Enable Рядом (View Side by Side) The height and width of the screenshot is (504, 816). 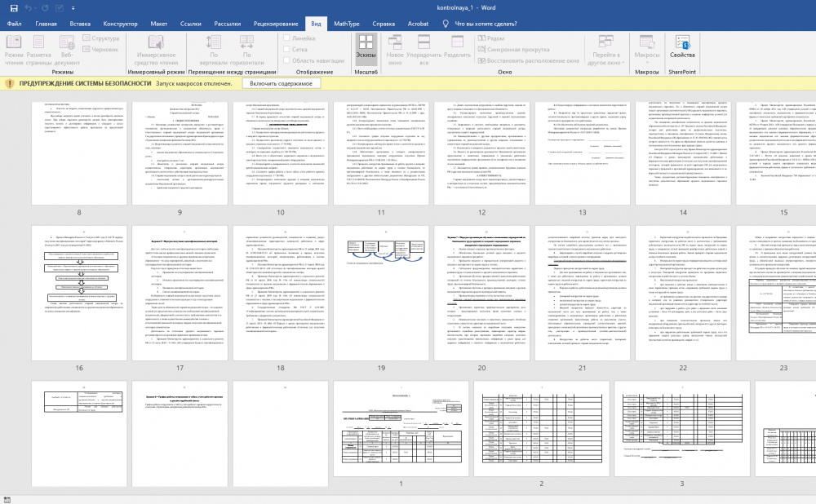pyautogui.click(x=490, y=38)
